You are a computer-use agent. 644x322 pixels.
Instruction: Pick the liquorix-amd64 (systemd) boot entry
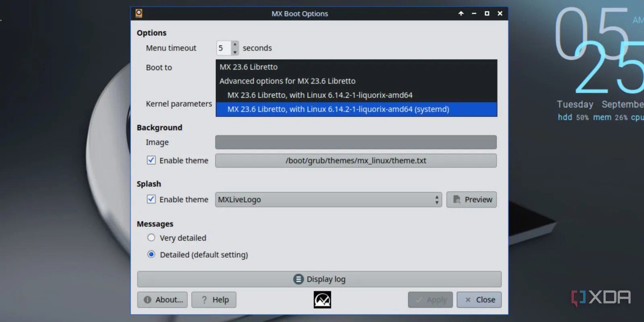coord(338,109)
